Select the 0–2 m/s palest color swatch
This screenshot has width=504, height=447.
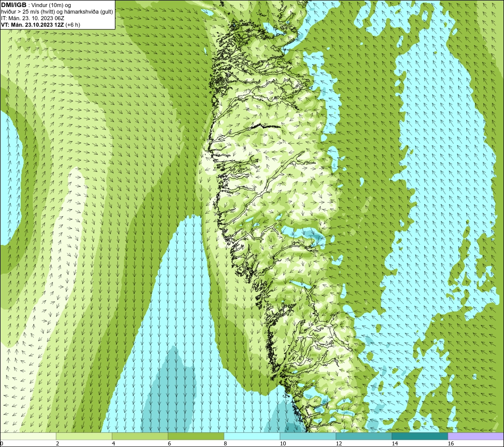point(28,436)
